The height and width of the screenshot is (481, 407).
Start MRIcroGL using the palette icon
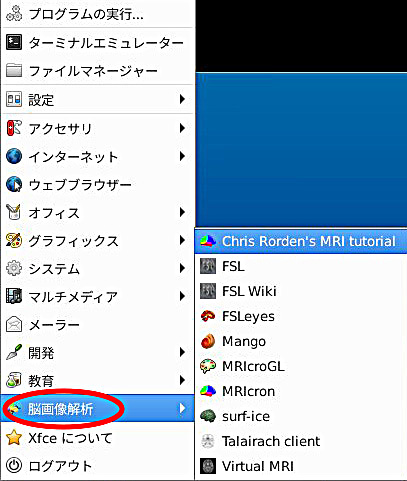[208, 366]
